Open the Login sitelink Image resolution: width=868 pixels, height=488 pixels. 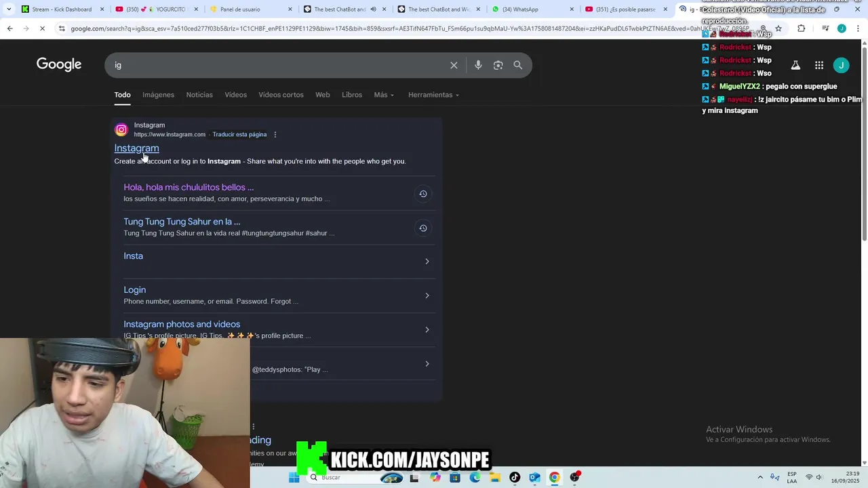(134, 289)
